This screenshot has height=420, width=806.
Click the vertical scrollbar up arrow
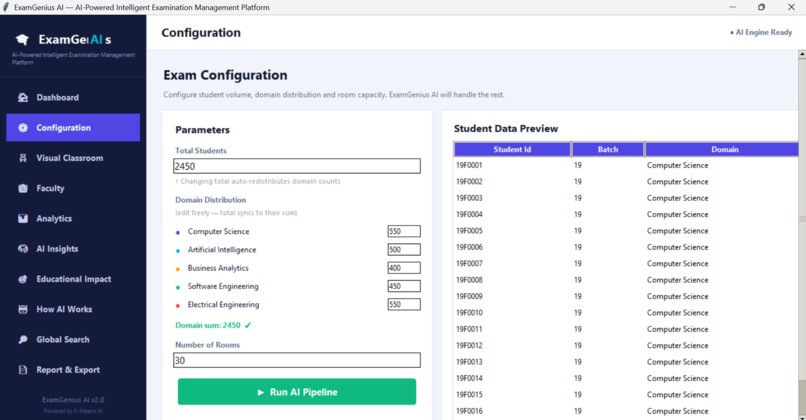pyautogui.click(x=802, y=53)
